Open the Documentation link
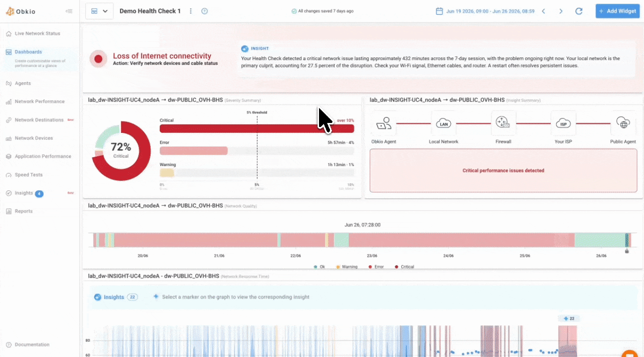Image resolution: width=644 pixels, height=357 pixels. (x=32, y=345)
